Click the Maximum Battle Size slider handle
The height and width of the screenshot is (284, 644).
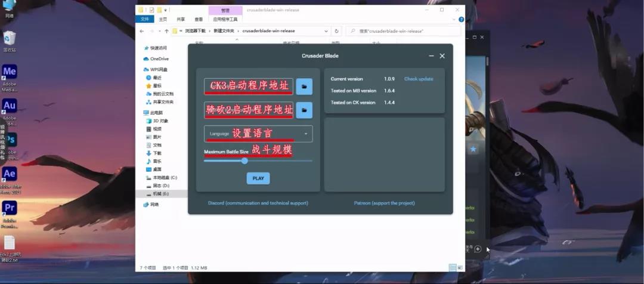pyautogui.click(x=245, y=160)
